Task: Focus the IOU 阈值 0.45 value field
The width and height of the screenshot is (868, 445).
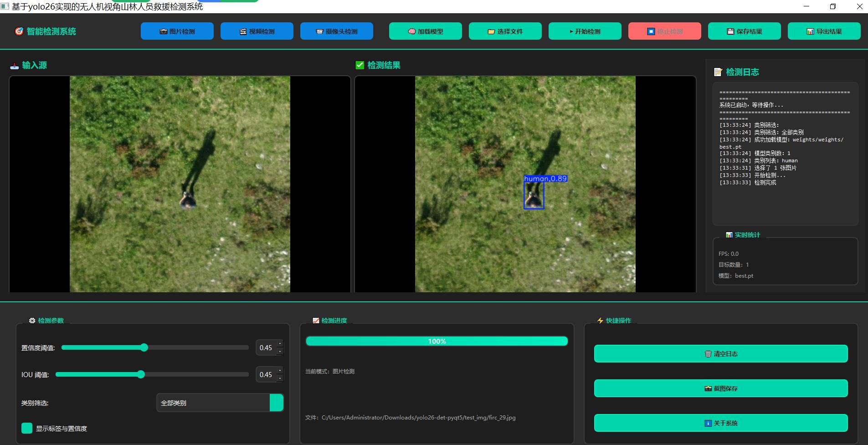Action: pyautogui.click(x=266, y=375)
